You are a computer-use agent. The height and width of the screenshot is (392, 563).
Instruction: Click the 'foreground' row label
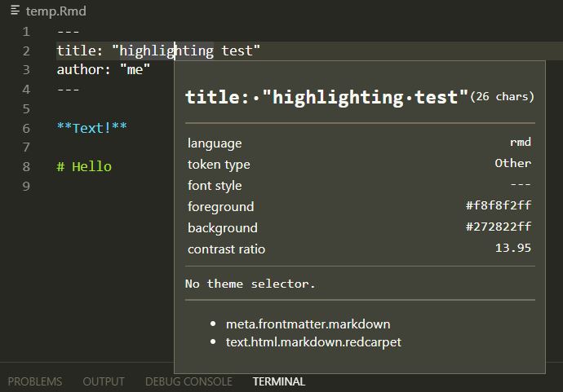pos(220,206)
